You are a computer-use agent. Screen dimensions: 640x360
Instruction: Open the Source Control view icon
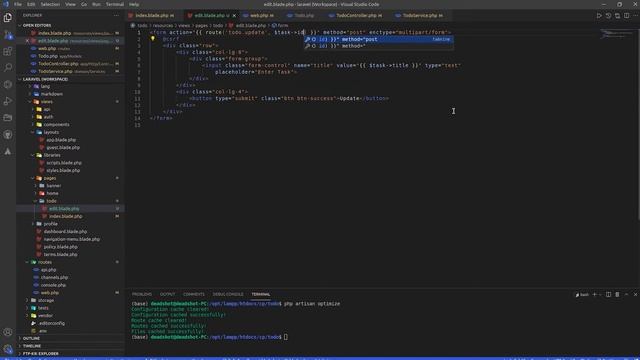[8, 35]
